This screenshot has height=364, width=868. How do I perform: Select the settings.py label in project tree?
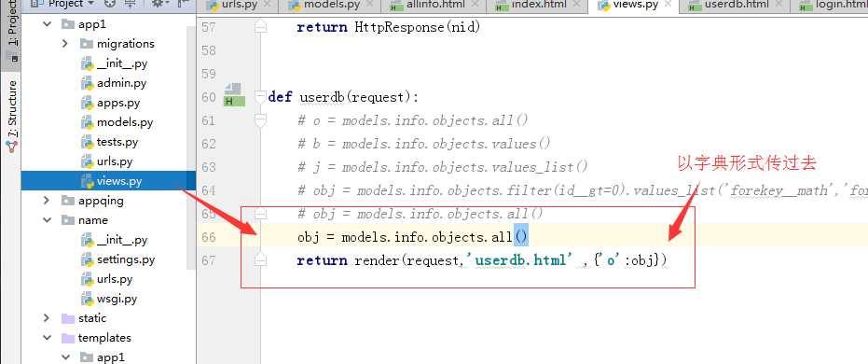coord(126,259)
